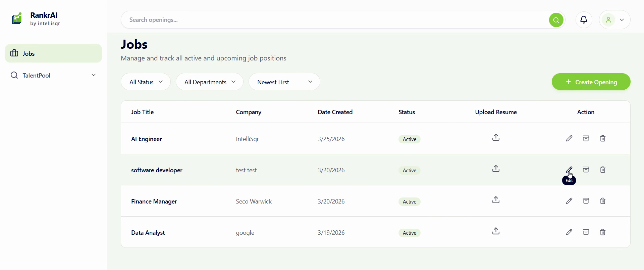644x270 pixels.
Task: Upload resume for Finance Manager job
Action: (x=496, y=200)
